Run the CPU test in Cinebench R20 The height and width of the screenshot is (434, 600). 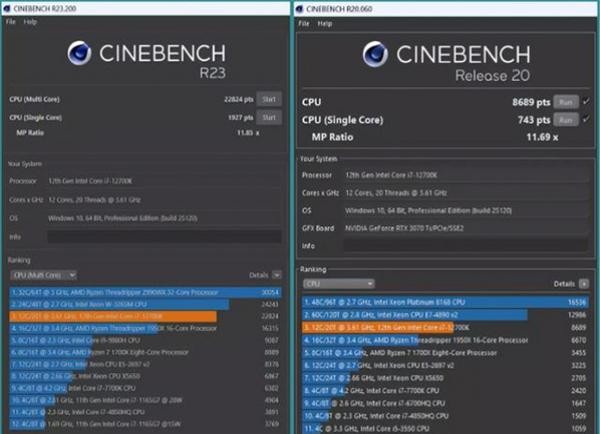pos(566,102)
